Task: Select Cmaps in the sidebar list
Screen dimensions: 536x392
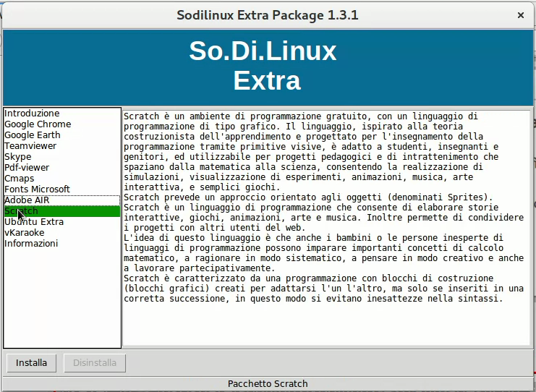Action: (x=20, y=179)
